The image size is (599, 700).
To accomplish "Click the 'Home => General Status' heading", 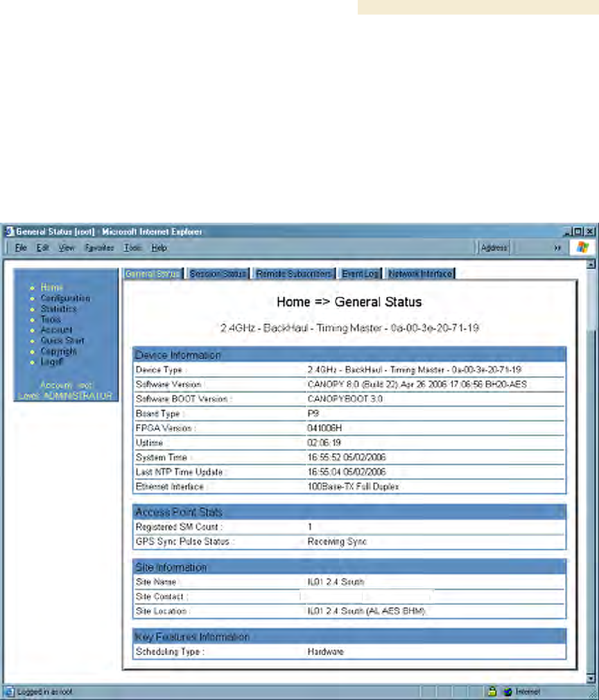I will (349, 302).
